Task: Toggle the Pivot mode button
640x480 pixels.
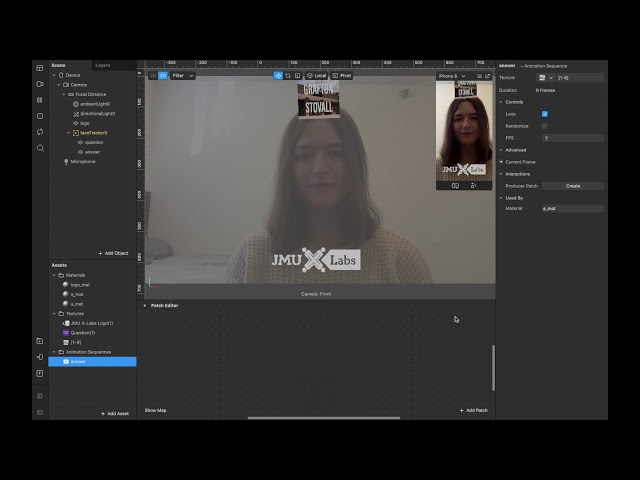Action: click(342, 76)
